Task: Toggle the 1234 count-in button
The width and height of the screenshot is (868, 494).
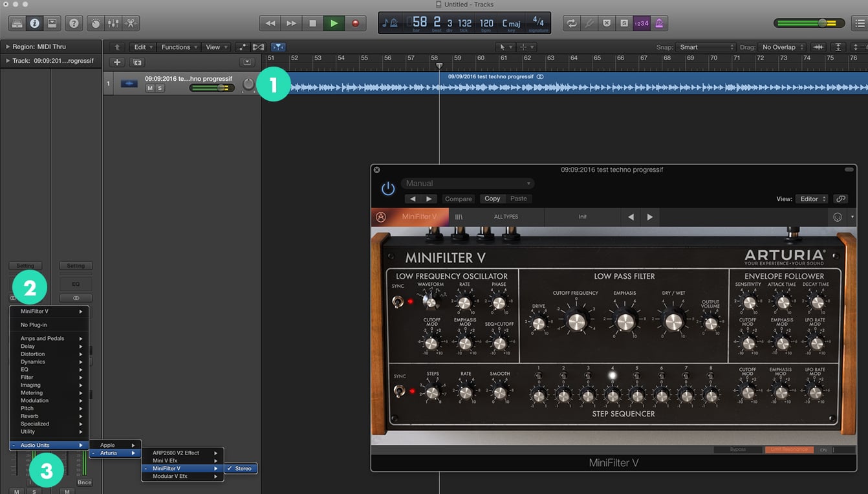Action: point(642,23)
